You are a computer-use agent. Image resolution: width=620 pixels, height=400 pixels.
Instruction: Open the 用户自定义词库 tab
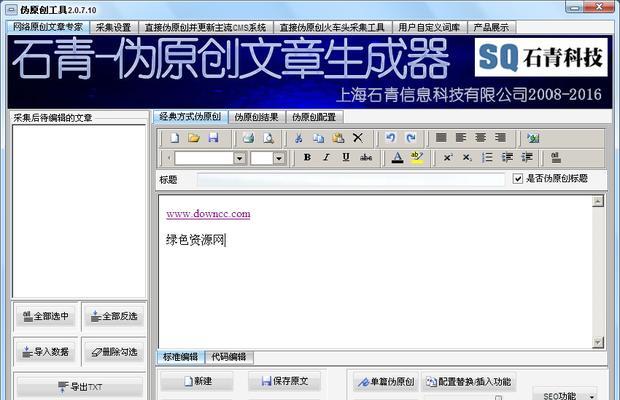[429, 27]
